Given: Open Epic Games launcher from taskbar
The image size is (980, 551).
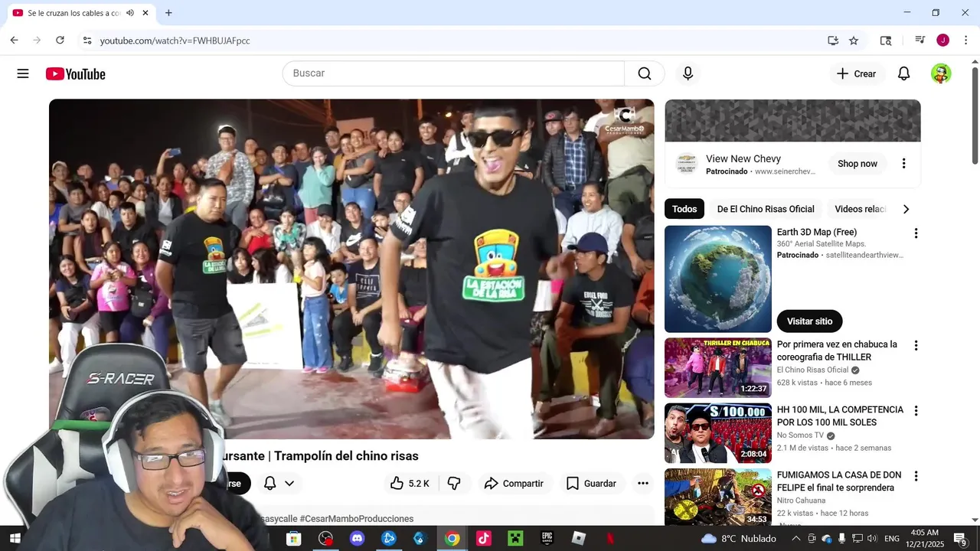Looking at the screenshot, I should click(547, 539).
